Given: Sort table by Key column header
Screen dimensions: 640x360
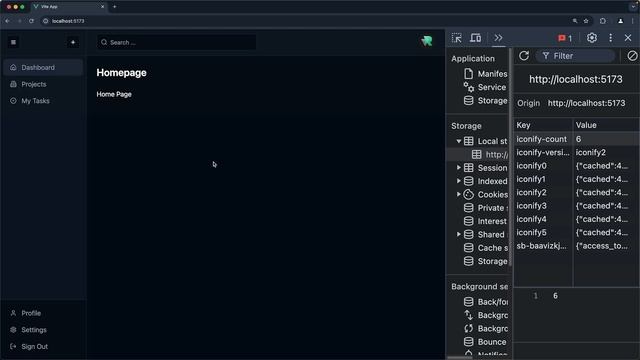Looking at the screenshot, I should (x=543, y=125).
